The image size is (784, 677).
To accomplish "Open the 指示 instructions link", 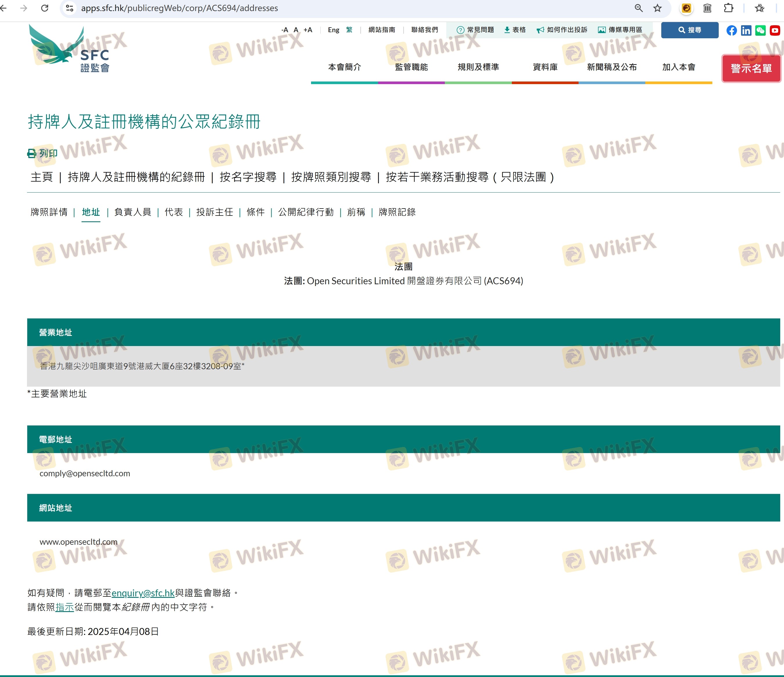I will coord(65,607).
